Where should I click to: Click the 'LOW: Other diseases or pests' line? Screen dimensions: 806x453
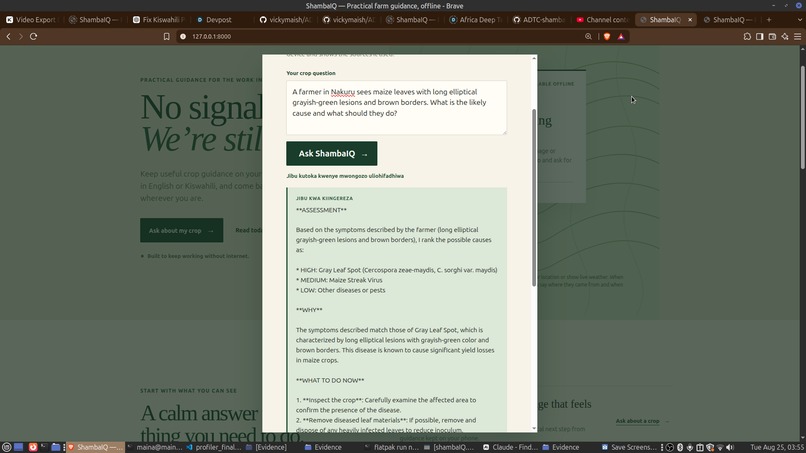tap(340, 290)
